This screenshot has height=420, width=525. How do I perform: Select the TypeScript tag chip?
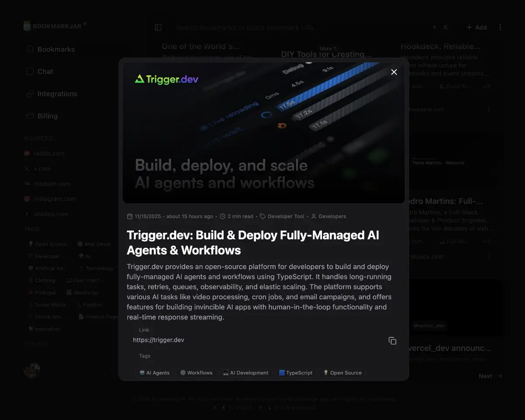tap(296, 373)
